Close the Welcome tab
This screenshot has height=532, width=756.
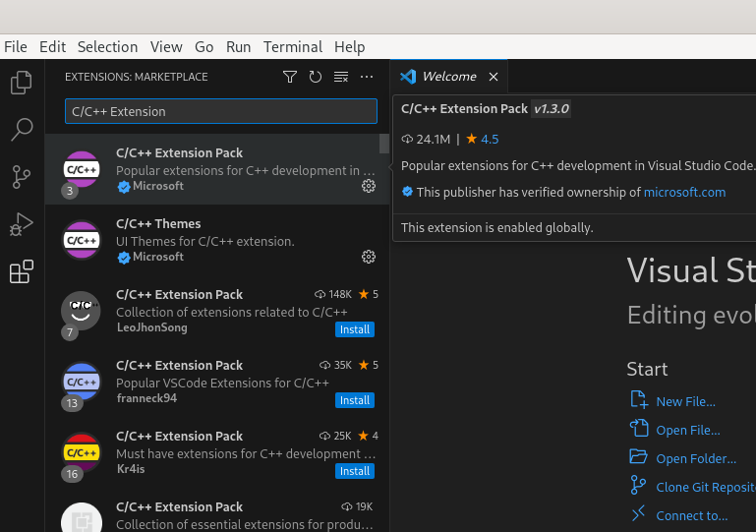(494, 77)
